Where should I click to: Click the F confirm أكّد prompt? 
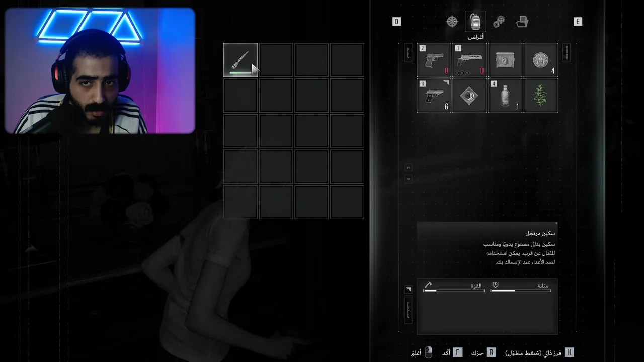452,353
